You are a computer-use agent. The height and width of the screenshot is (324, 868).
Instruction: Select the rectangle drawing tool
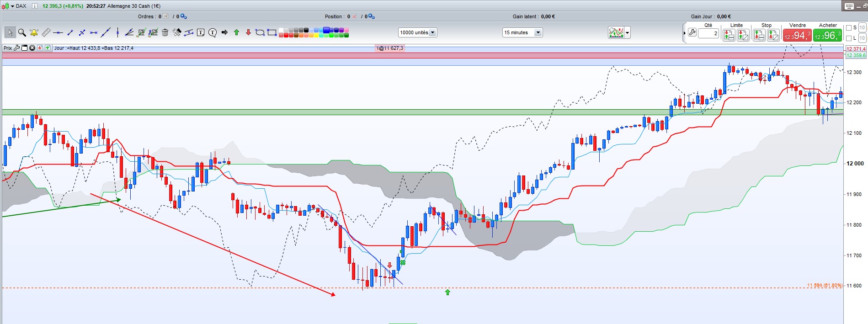pyautogui.click(x=272, y=32)
